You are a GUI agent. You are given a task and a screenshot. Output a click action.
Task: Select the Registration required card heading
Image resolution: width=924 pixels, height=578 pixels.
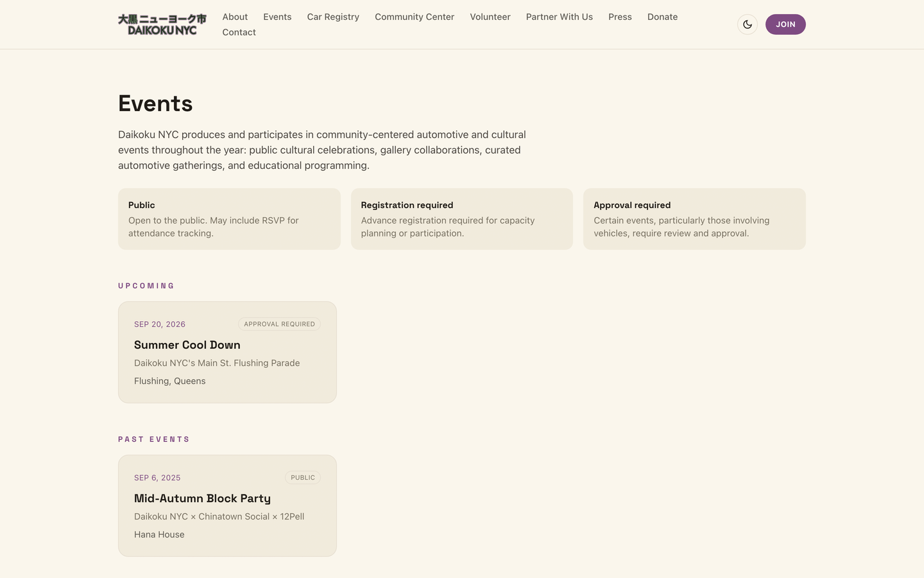tap(407, 205)
